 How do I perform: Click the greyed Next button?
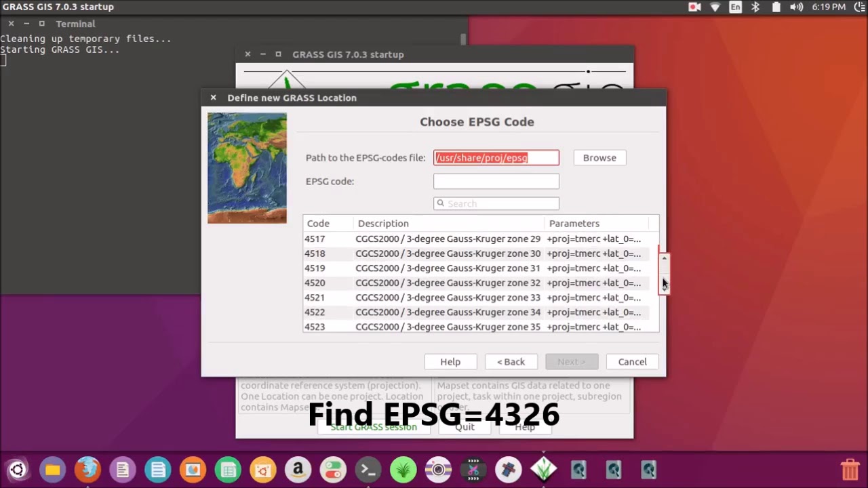(x=572, y=362)
